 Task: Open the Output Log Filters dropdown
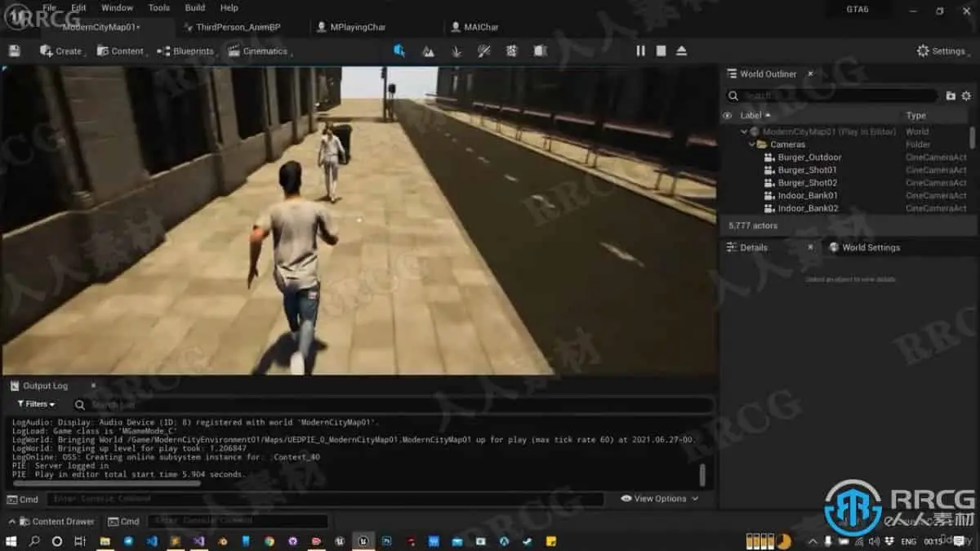[37, 404]
